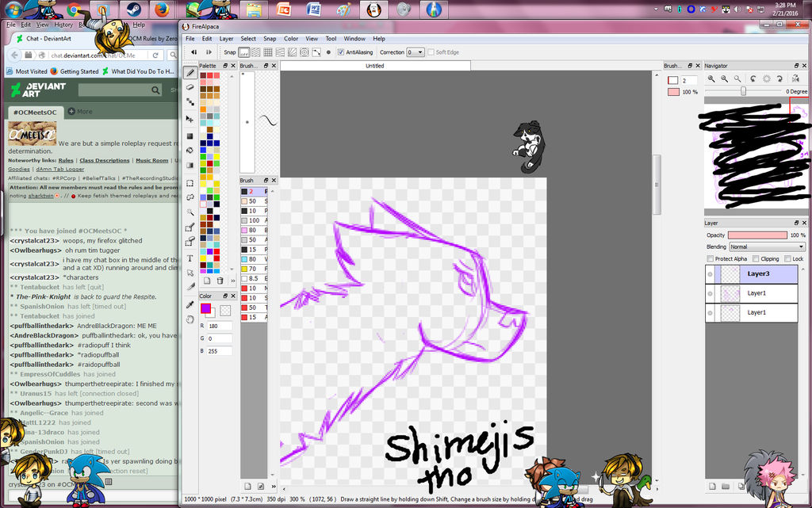Open the FireAlpaca Select menu

[x=248, y=39]
